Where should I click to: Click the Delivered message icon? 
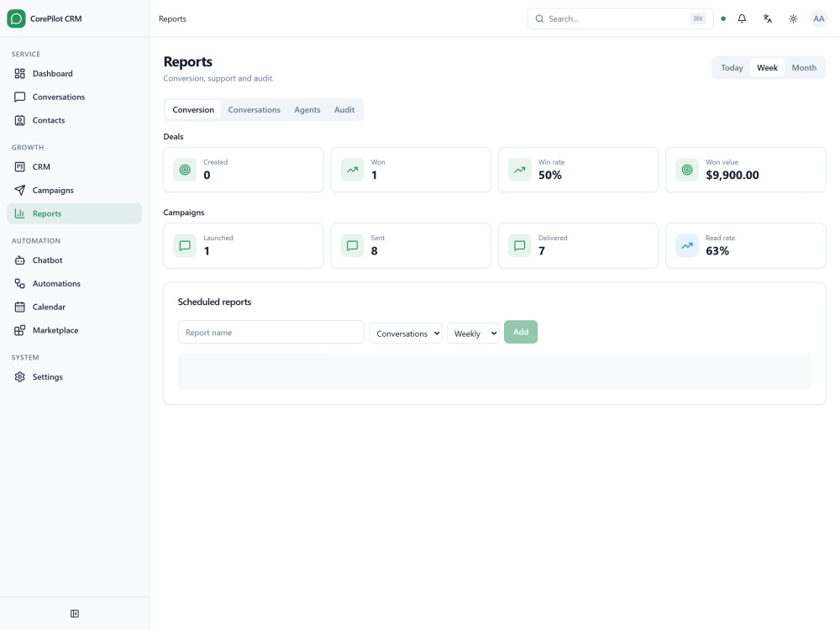pyautogui.click(x=520, y=246)
